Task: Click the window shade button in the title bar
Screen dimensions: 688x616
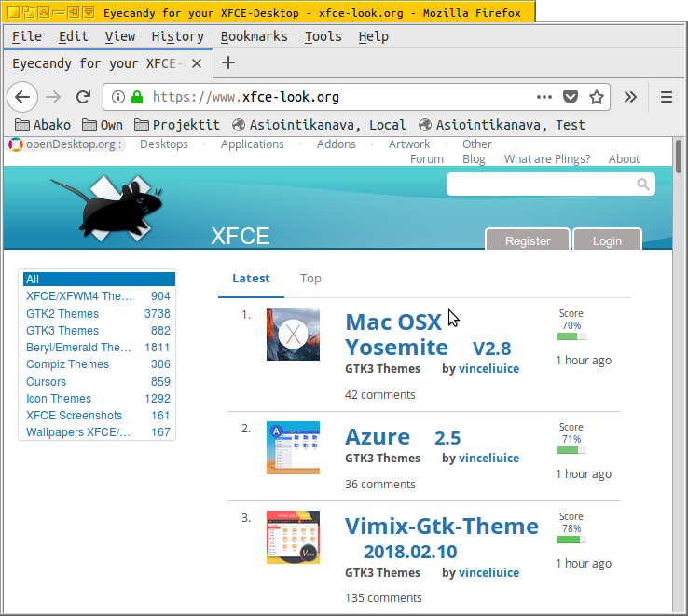Action: (44, 13)
